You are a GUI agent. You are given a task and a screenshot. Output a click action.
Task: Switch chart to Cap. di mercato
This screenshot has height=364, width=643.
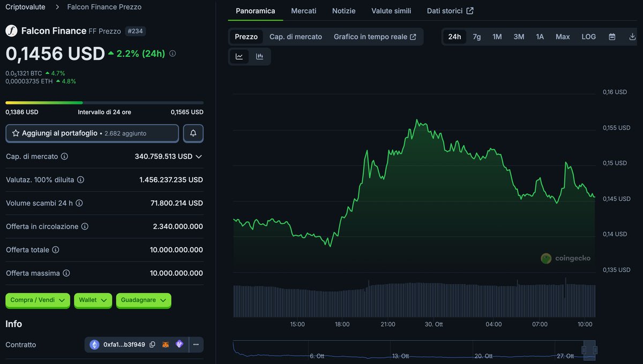point(296,37)
